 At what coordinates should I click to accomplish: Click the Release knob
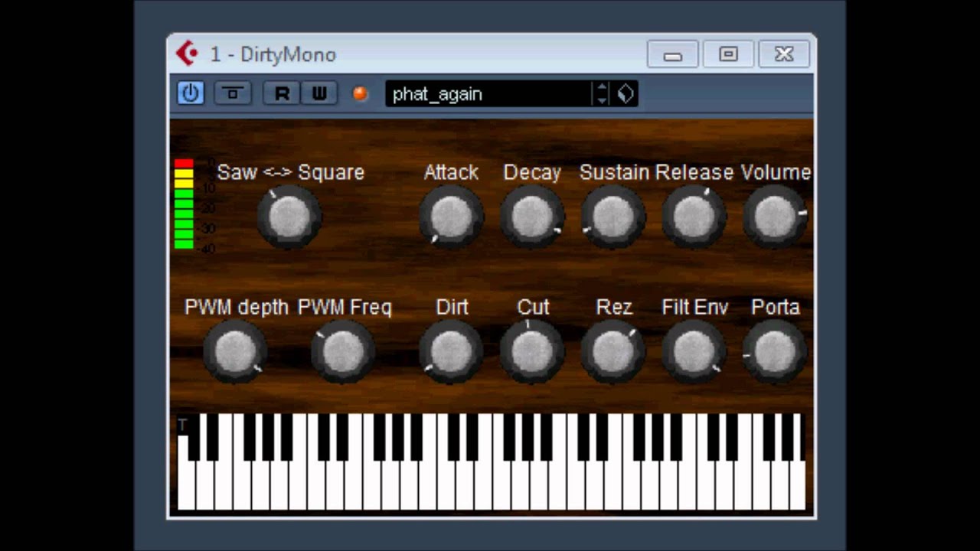[694, 217]
